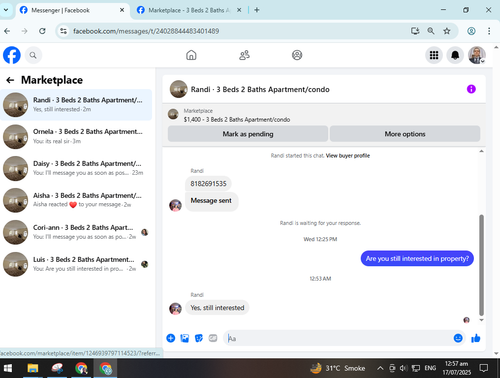Open the Facebook logo home link
Screen dimensions: 500x378
(x=12, y=55)
